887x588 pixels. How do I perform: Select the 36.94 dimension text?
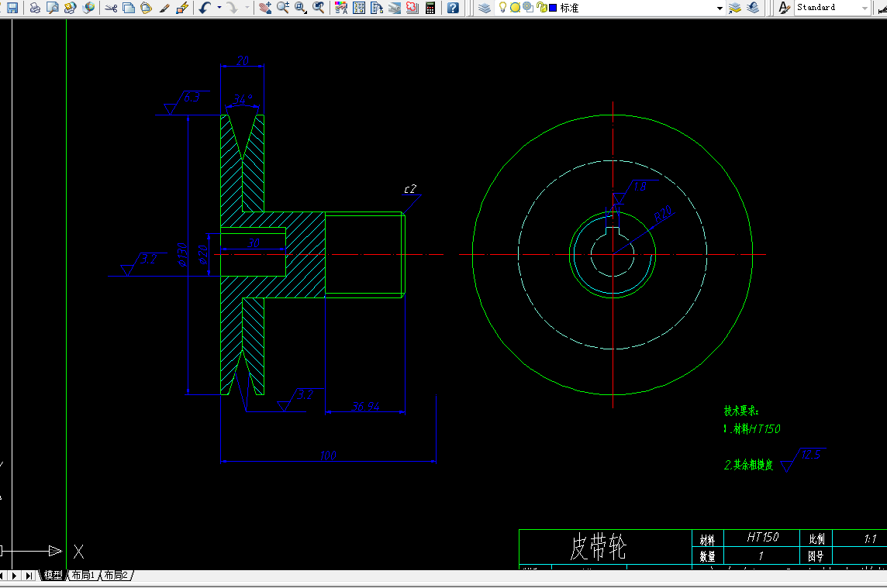click(x=366, y=406)
